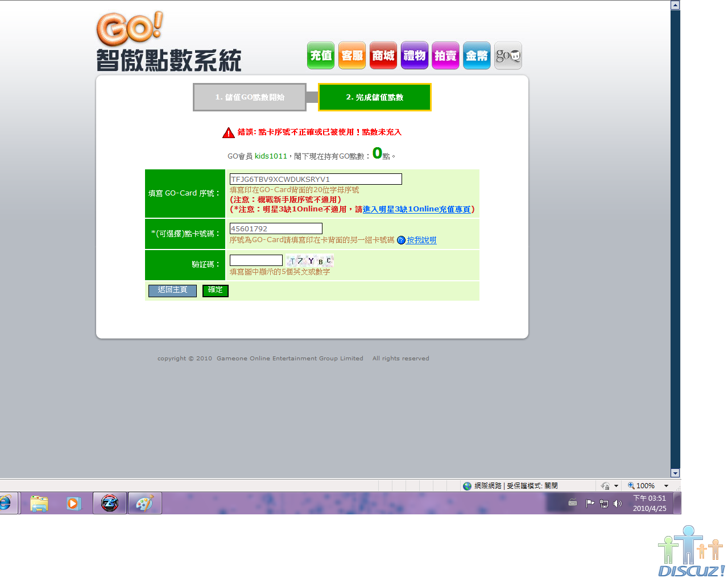Open Windows Media Player taskbar icon
Screen dimensions: 728x582
click(74, 504)
